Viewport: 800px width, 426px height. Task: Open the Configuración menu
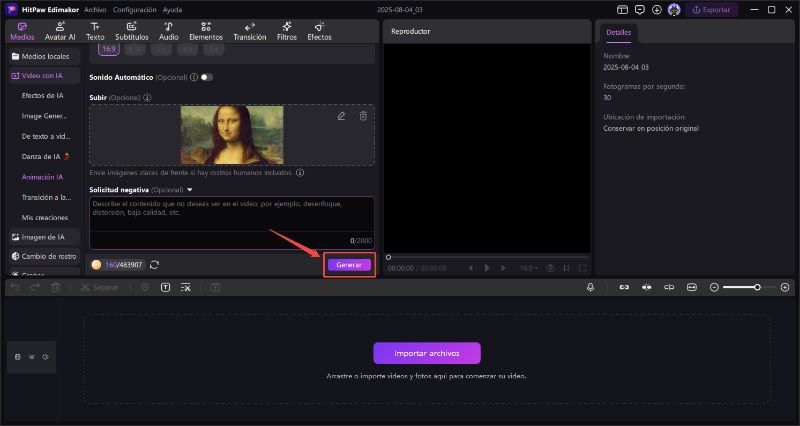pyautogui.click(x=135, y=10)
